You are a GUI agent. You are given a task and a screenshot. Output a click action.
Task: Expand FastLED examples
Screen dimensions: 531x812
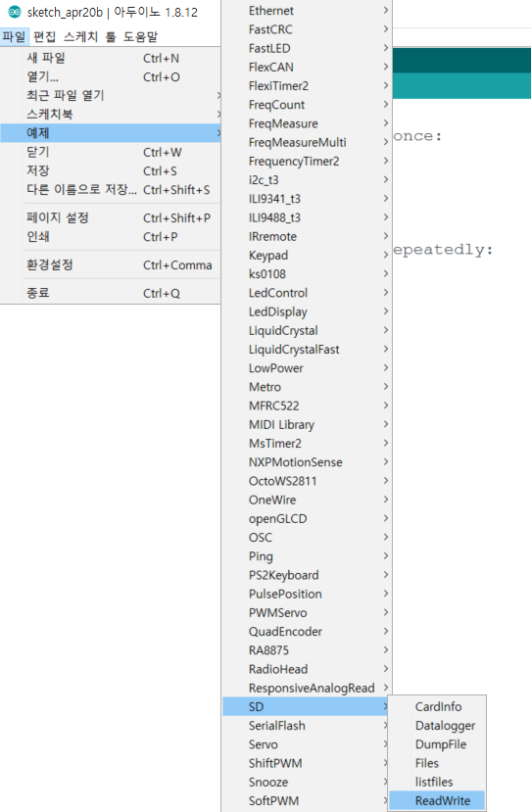pos(307,48)
